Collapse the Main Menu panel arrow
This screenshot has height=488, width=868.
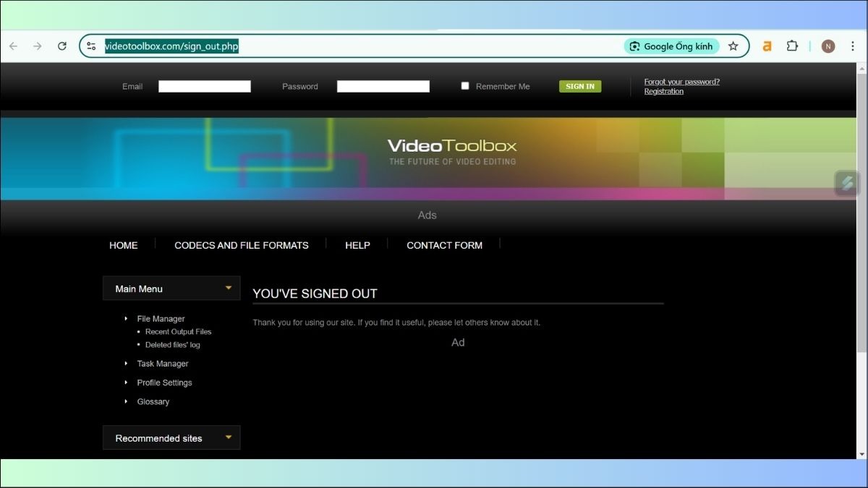coord(229,288)
